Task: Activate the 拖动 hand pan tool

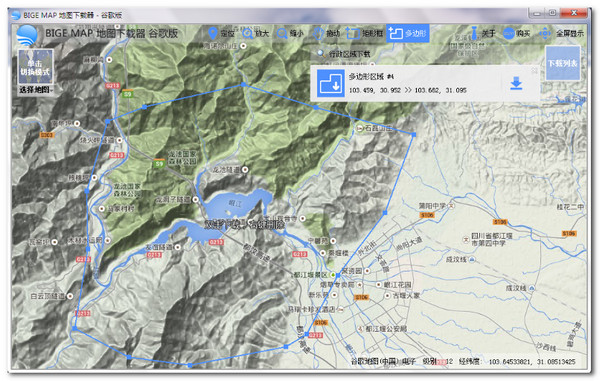Action: point(326,33)
